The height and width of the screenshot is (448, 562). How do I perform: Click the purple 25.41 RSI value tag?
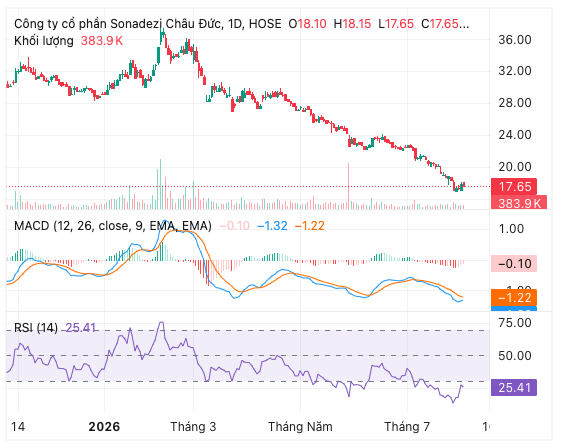(x=514, y=387)
